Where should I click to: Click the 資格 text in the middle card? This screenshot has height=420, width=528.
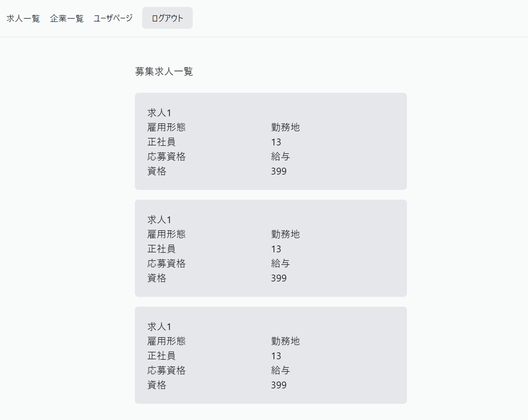(x=157, y=278)
